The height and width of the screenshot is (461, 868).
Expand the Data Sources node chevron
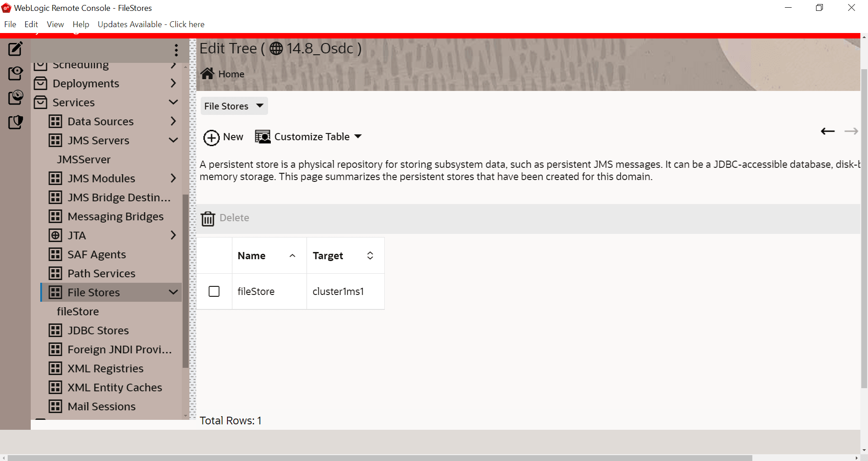173,121
